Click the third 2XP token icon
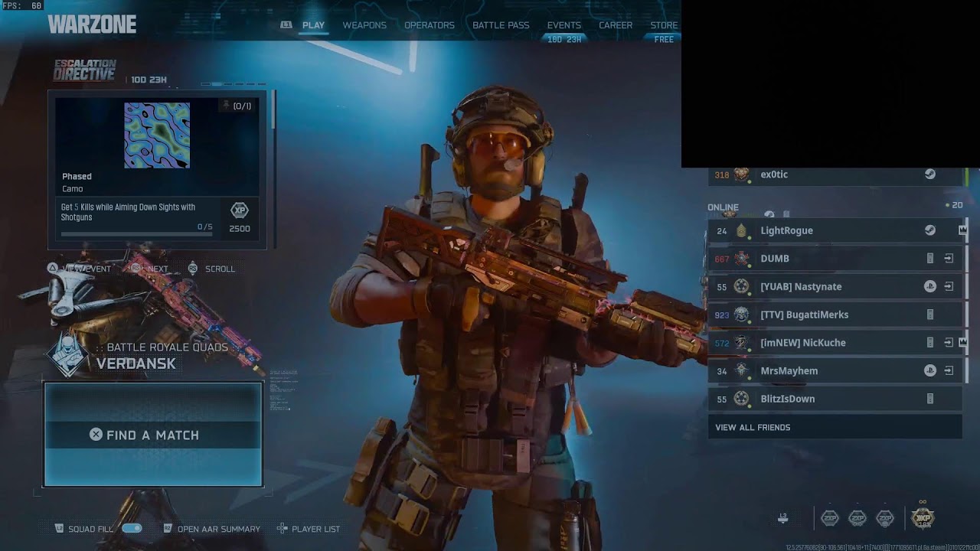The height and width of the screenshot is (551, 980). tap(885, 518)
